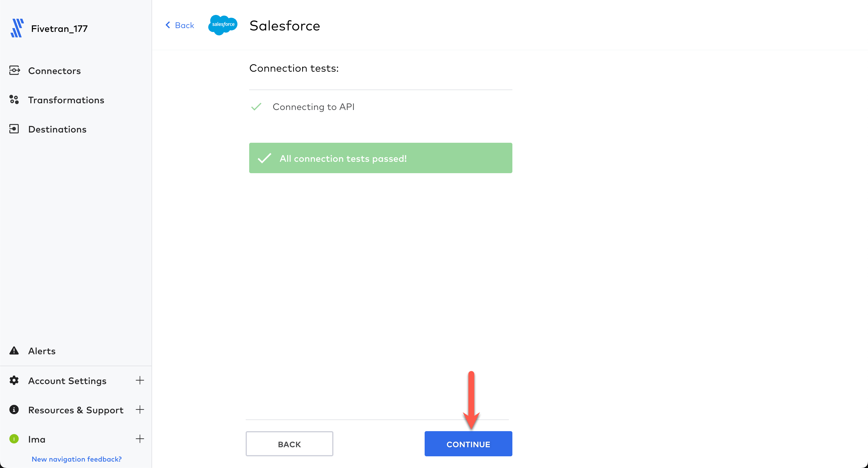The width and height of the screenshot is (868, 468).
Task: Click the green Ima user avatar
Action: pyautogui.click(x=14, y=439)
